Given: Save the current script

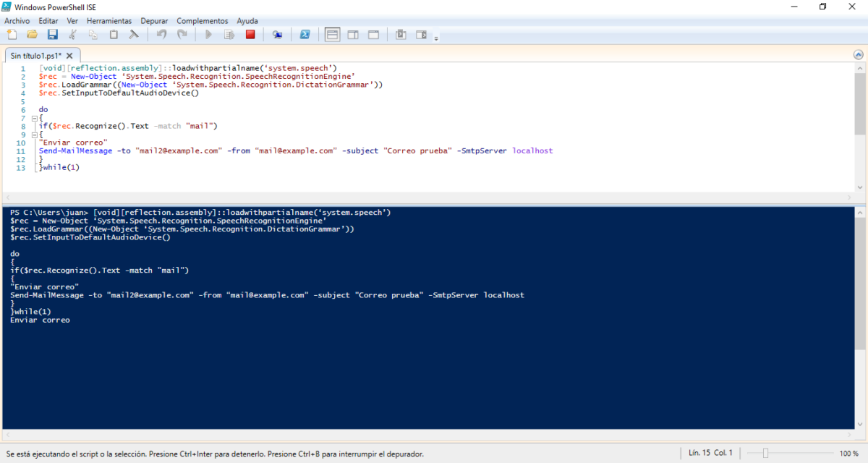Looking at the screenshot, I should [52, 34].
